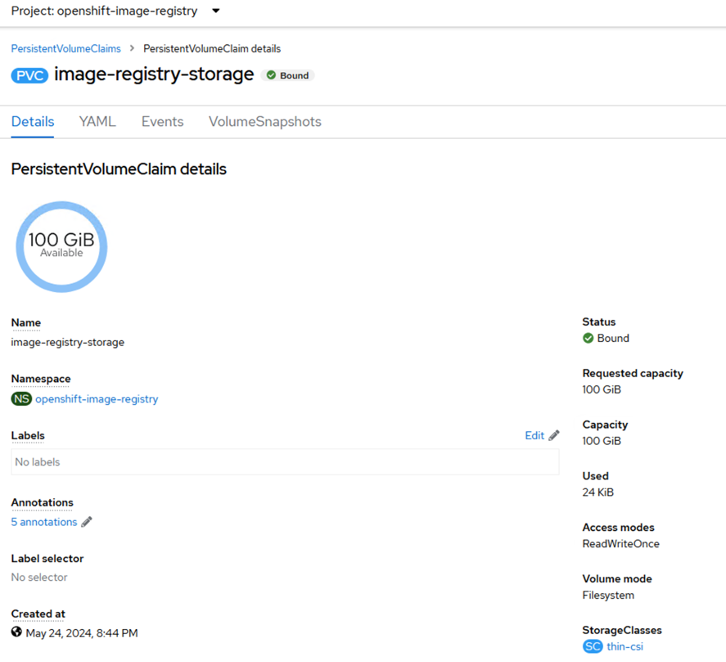Select the Details tab
This screenshot has height=662, width=726.
pyautogui.click(x=33, y=121)
